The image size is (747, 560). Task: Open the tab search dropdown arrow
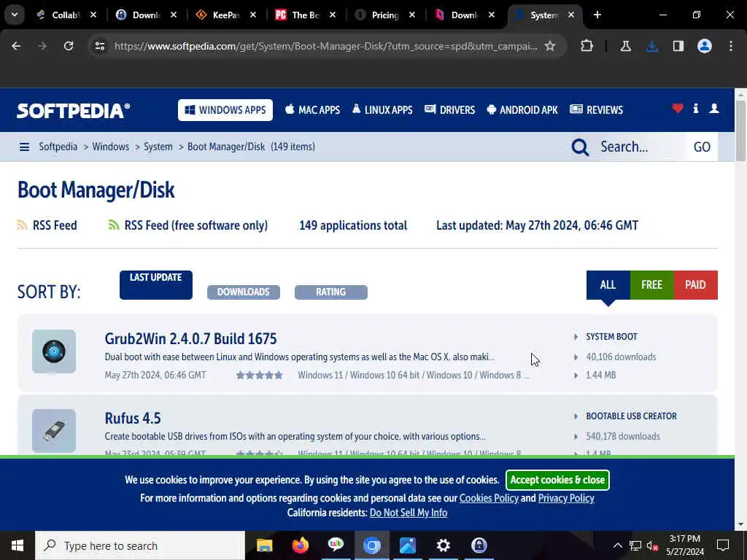[x=15, y=15]
